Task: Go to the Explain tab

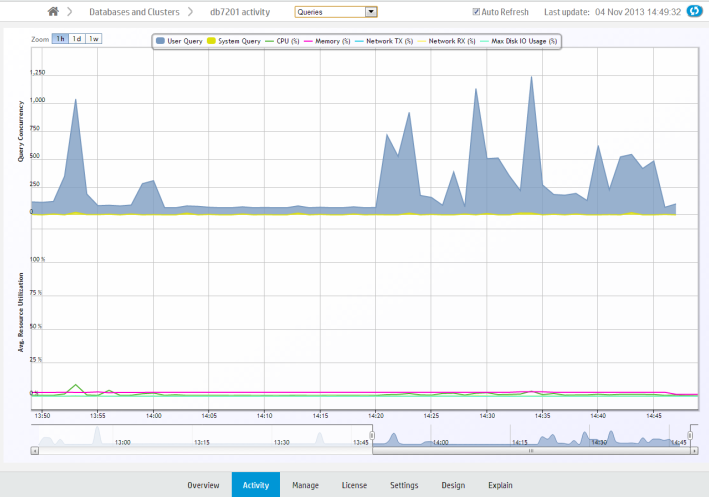Action: pyautogui.click(x=500, y=485)
